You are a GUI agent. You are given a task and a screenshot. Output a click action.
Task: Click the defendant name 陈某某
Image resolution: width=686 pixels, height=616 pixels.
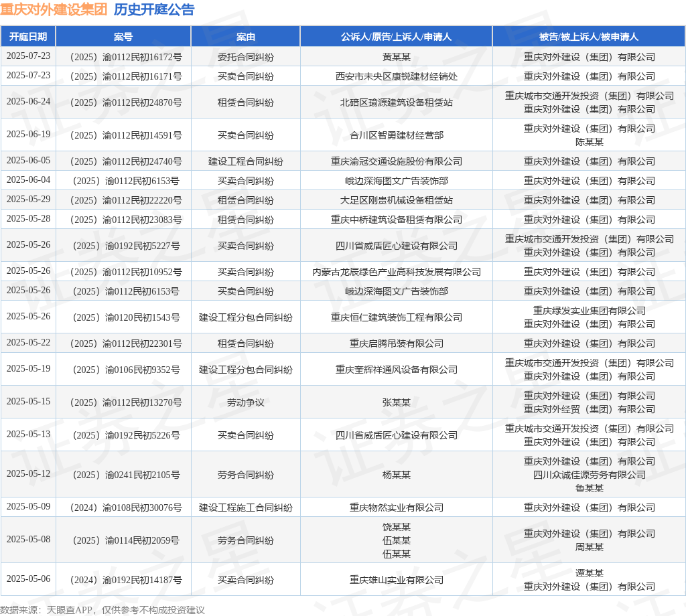(x=590, y=142)
